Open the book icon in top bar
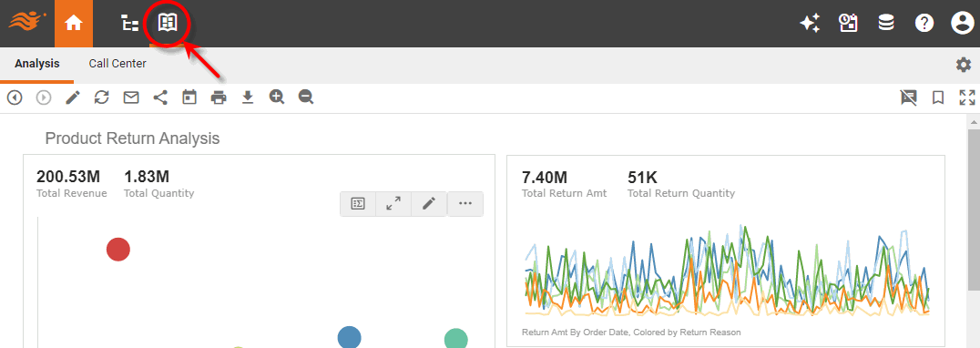Screen dimensions: 980x348 click(168, 24)
